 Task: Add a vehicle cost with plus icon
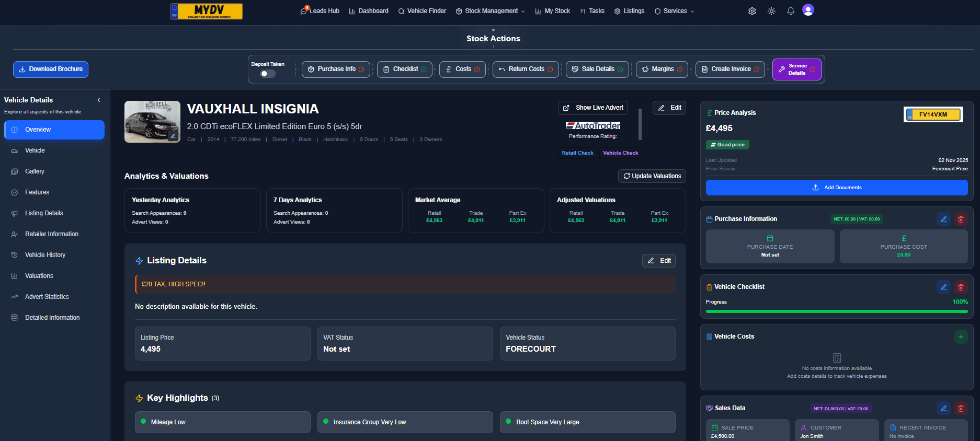point(961,336)
